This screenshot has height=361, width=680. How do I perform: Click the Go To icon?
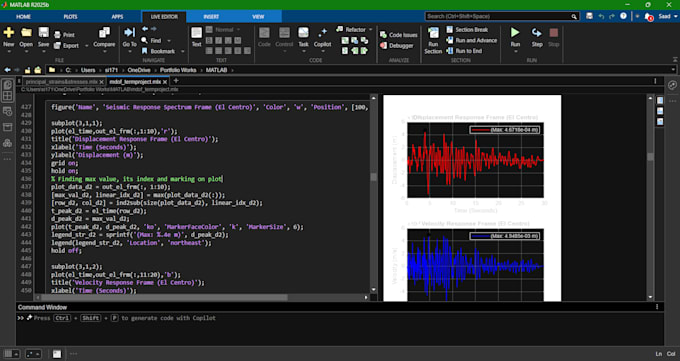pyautogui.click(x=129, y=33)
